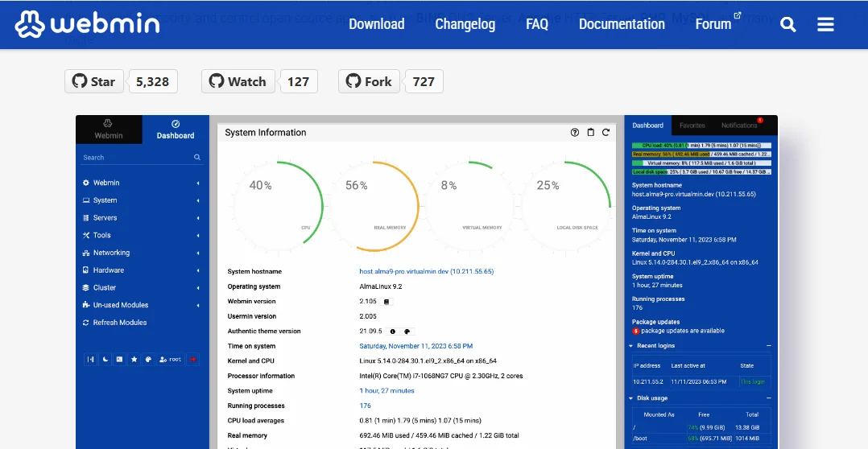Expand the Networking sidebar category arrow
This screenshot has height=449, width=868.
pyautogui.click(x=197, y=253)
